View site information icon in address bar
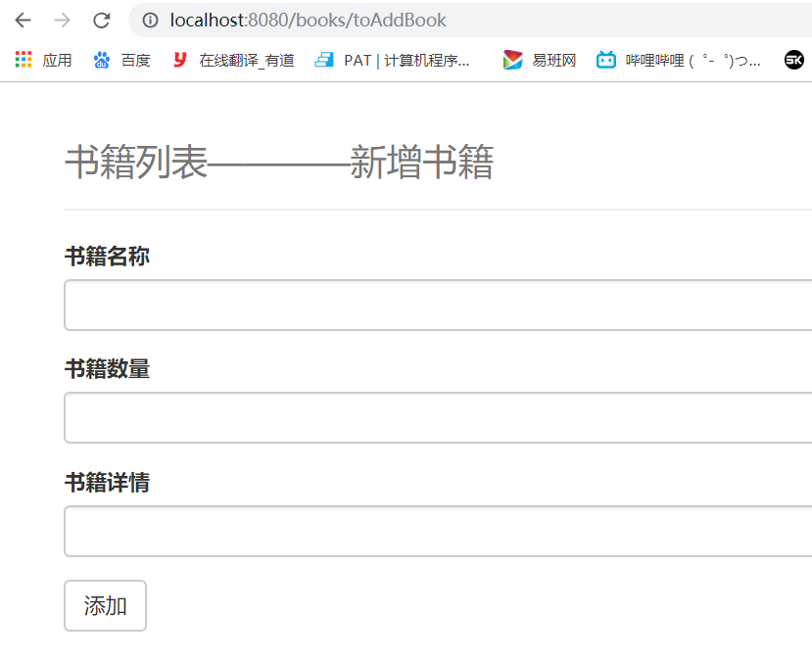 click(150, 21)
